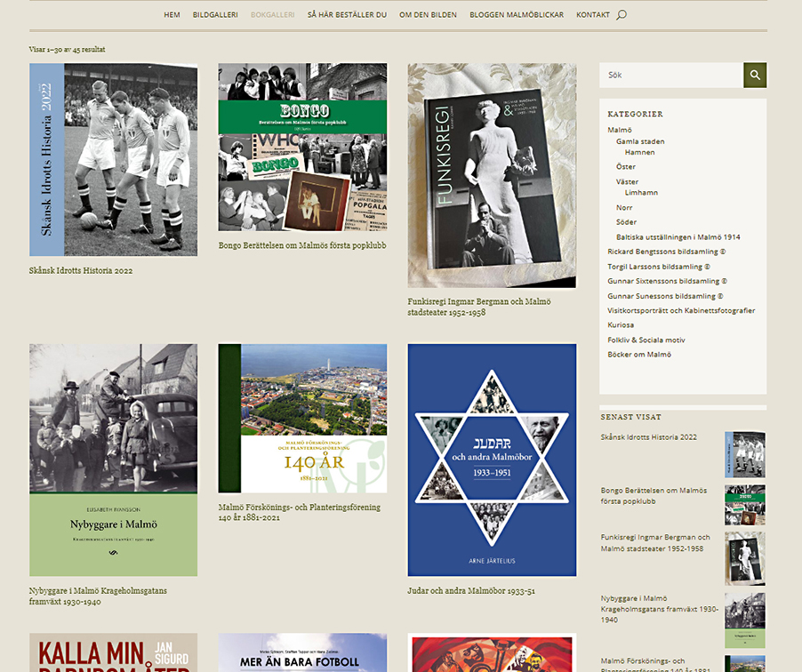Image resolution: width=802 pixels, height=672 pixels.
Task: Select the KATEGORIER sidebar heading
Action: 635,114
